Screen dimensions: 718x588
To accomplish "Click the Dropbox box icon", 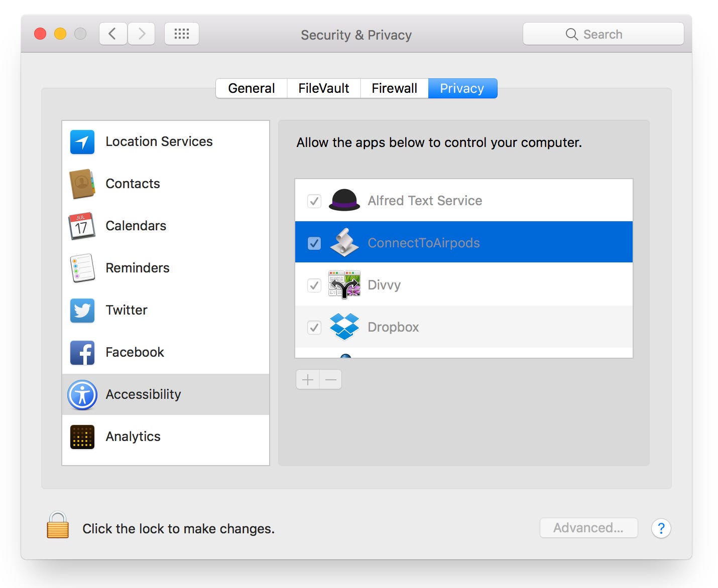I will pos(344,327).
